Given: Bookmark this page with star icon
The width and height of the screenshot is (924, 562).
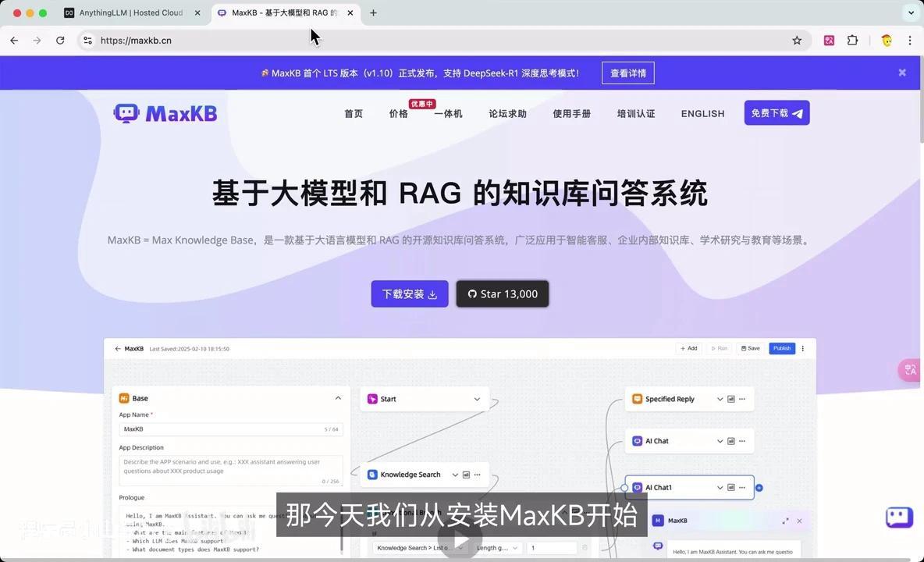Looking at the screenshot, I should pyautogui.click(x=797, y=41).
